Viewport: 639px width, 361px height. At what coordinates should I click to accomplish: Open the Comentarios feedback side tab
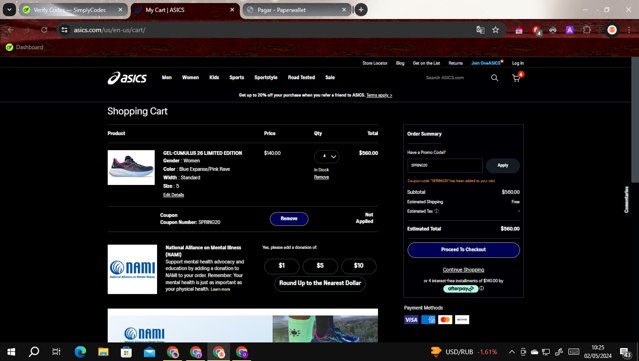pyautogui.click(x=626, y=200)
